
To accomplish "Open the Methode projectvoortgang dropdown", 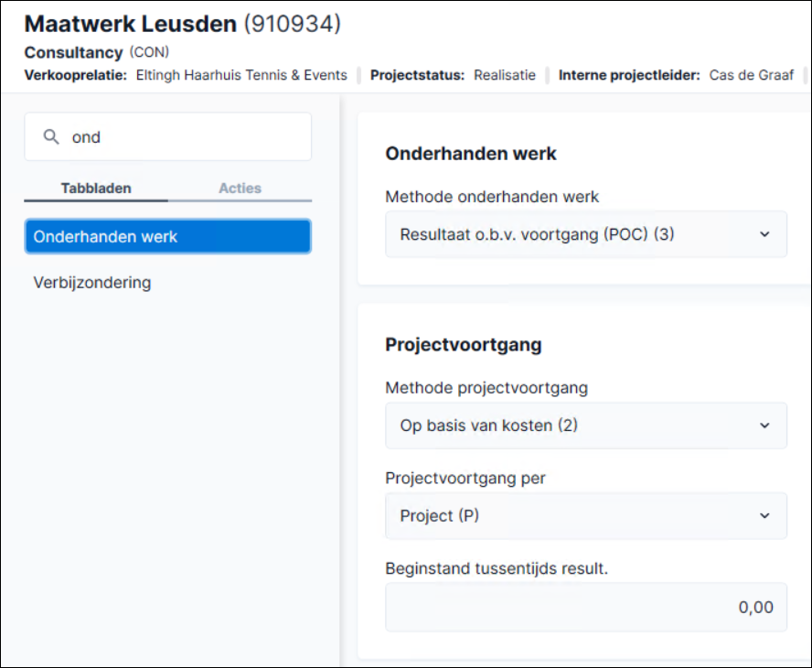I will coord(586,426).
